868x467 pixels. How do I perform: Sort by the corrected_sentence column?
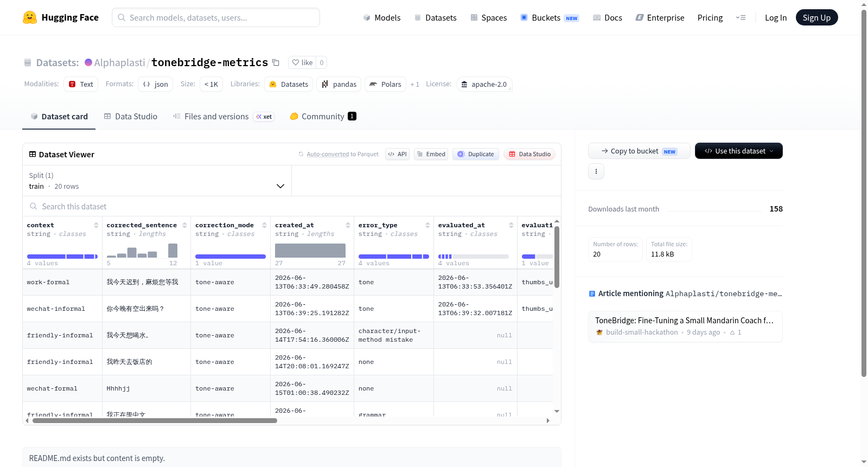tap(184, 225)
